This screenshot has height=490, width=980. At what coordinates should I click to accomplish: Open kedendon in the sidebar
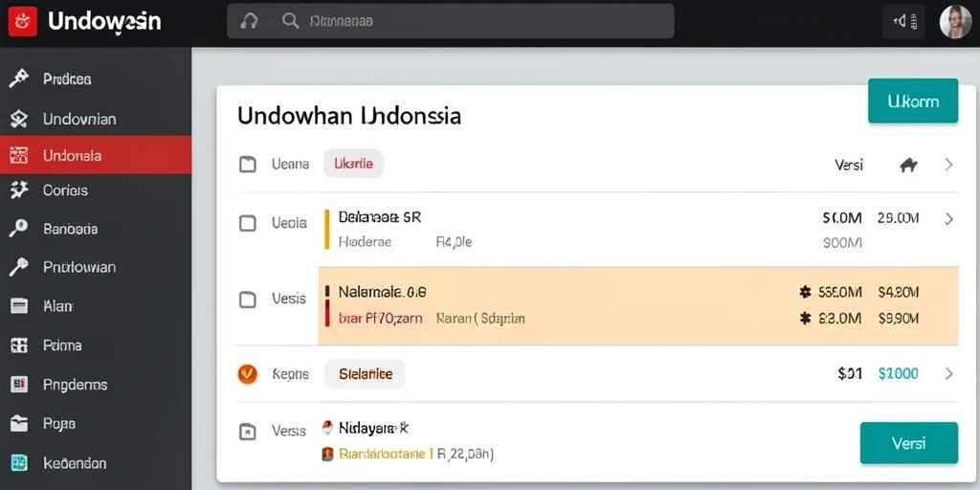pos(96,463)
